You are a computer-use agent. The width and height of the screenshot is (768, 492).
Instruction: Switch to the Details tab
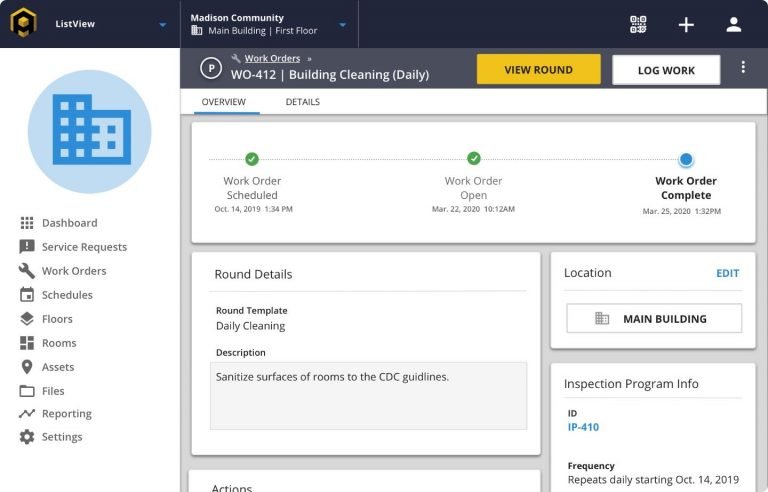(303, 102)
